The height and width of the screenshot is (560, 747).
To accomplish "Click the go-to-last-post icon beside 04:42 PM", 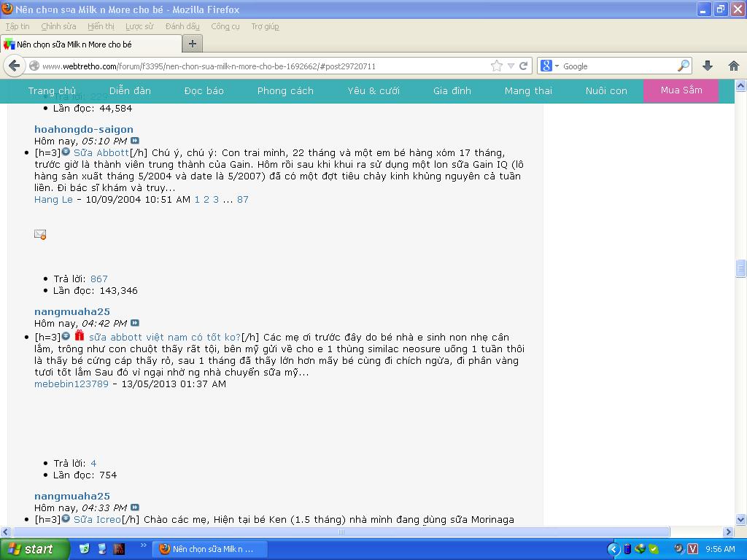I will point(135,323).
